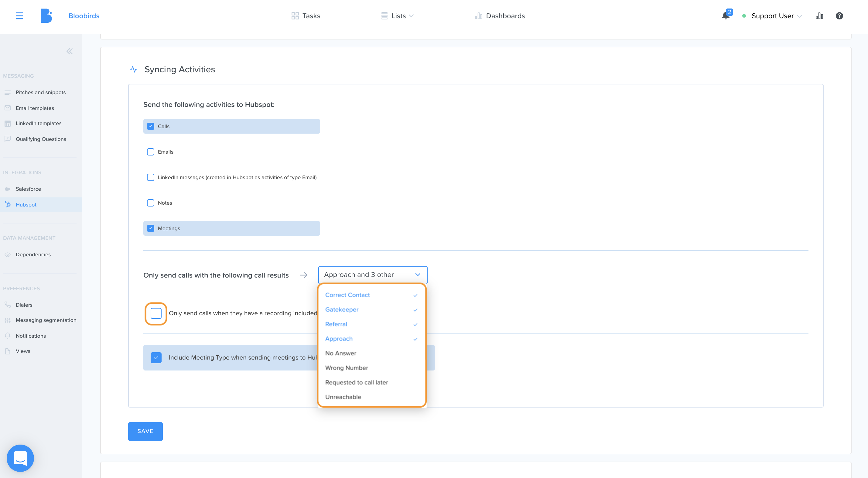Expand the Lists chevron
The height and width of the screenshot is (478, 868).
(x=411, y=16)
